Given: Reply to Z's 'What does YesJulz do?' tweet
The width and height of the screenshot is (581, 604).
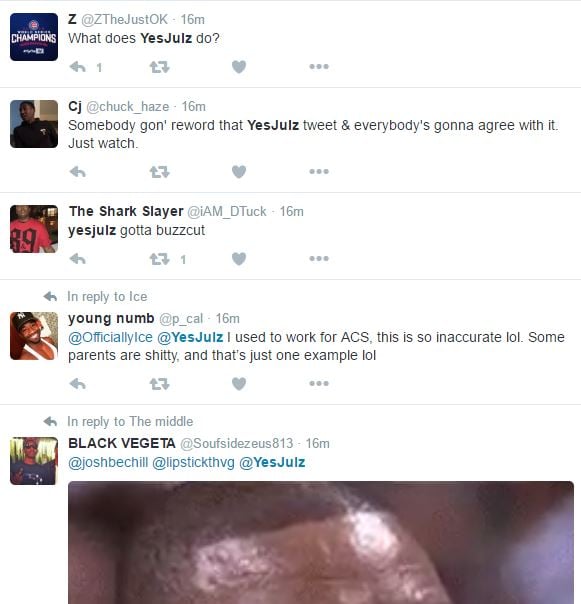Looking at the screenshot, I should pos(78,67).
